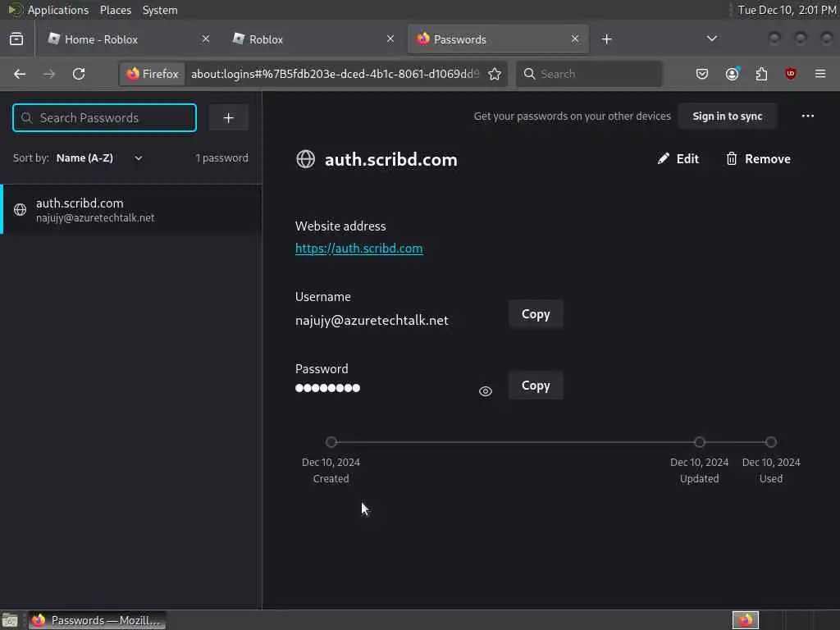Add a new password with plus button
The image size is (840, 630).
[228, 117]
